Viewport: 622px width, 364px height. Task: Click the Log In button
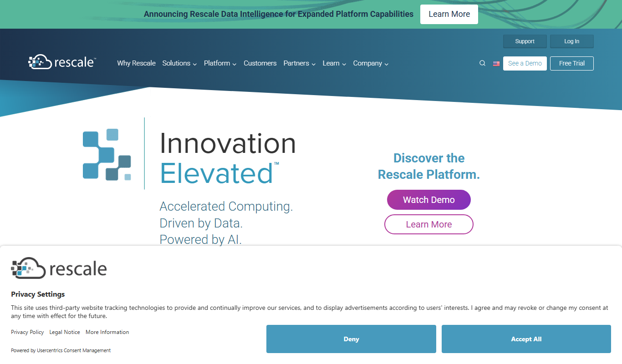[572, 41]
